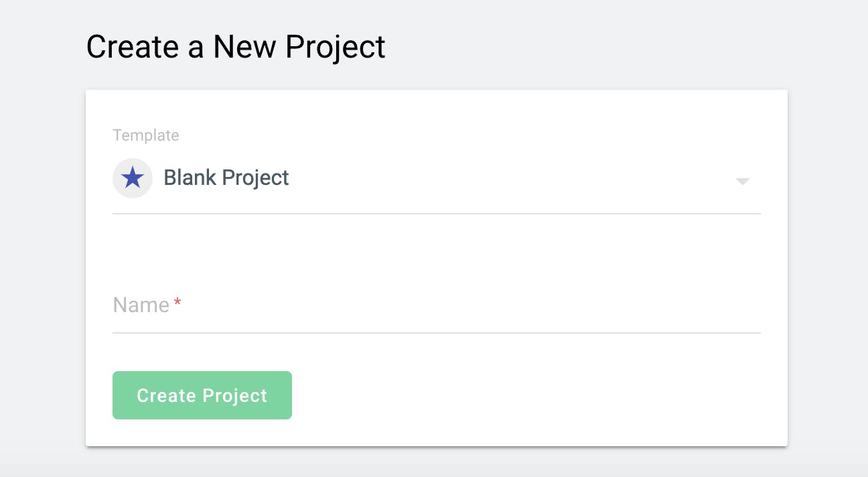The image size is (868, 477).
Task: Expand template choices via gray triangle
Action: click(742, 182)
